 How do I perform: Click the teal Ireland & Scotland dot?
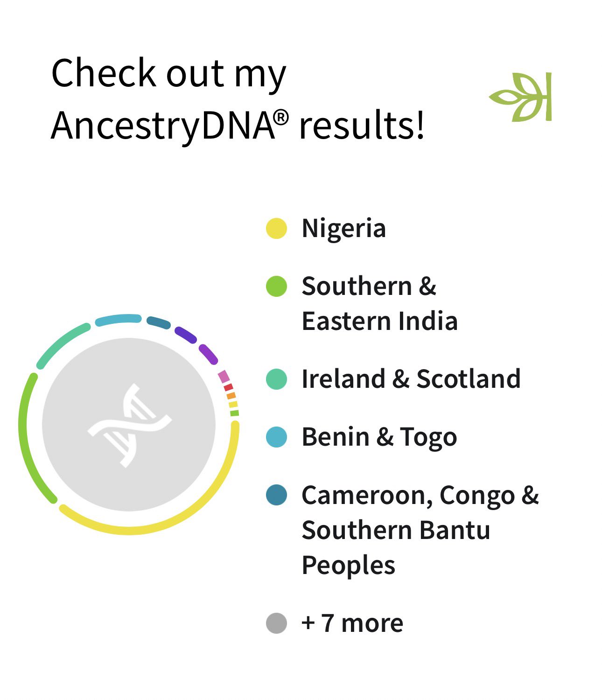[x=276, y=378]
